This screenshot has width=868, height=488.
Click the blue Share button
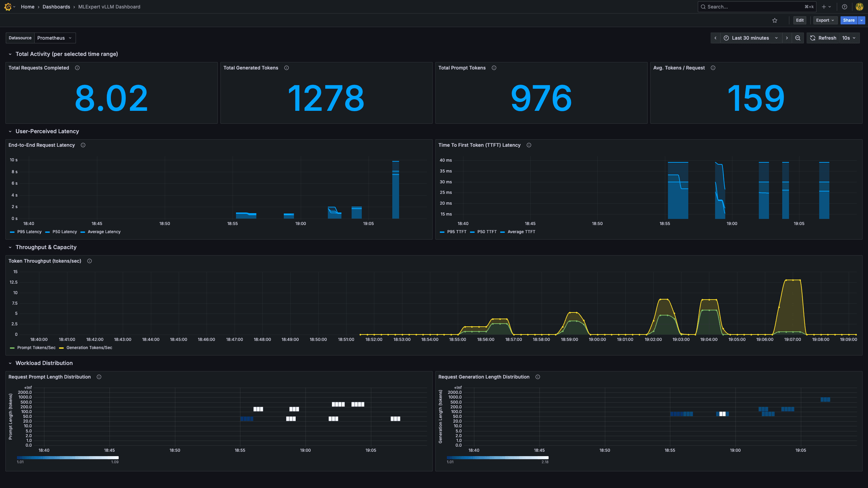click(848, 20)
